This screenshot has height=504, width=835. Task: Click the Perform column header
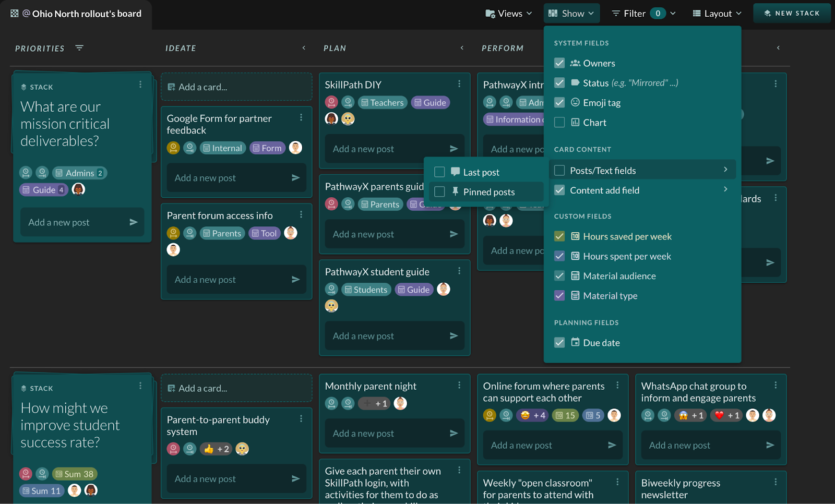(503, 48)
